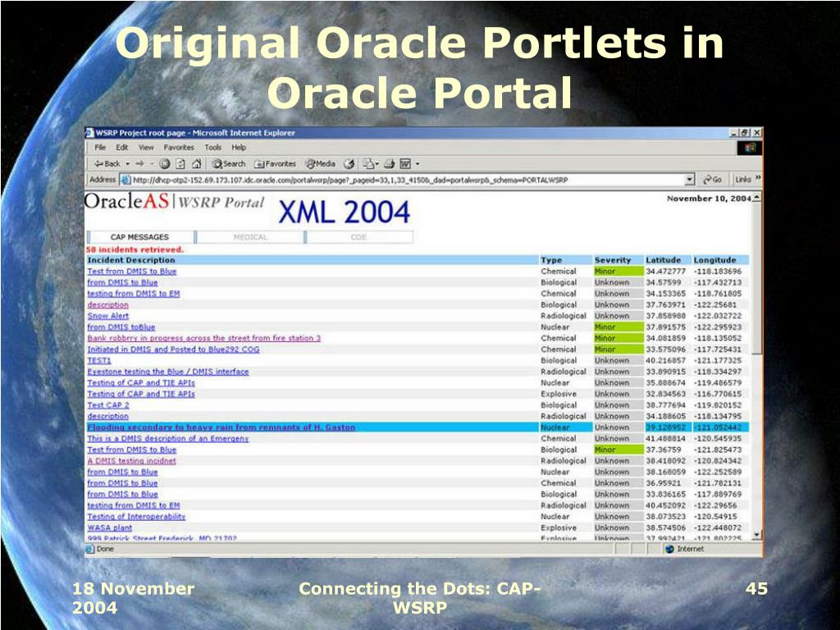
Task: Click the Done page icon in status bar
Action: (x=90, y=549)
